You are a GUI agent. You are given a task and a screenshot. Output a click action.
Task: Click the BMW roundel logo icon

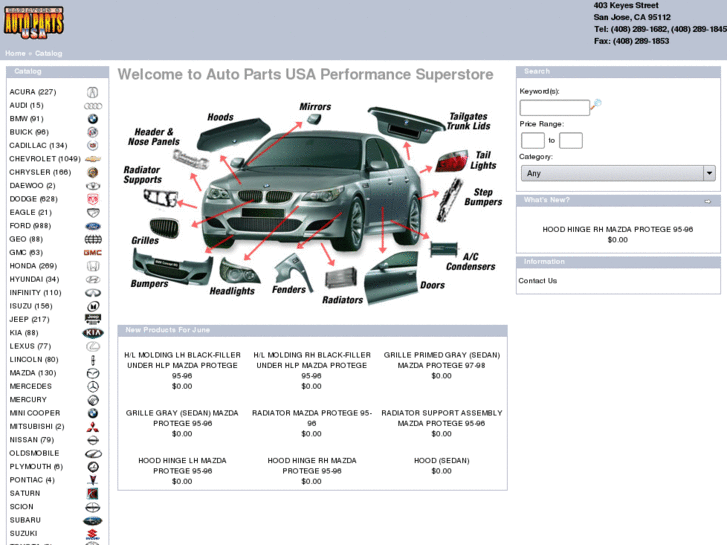[x=93, y=119]
